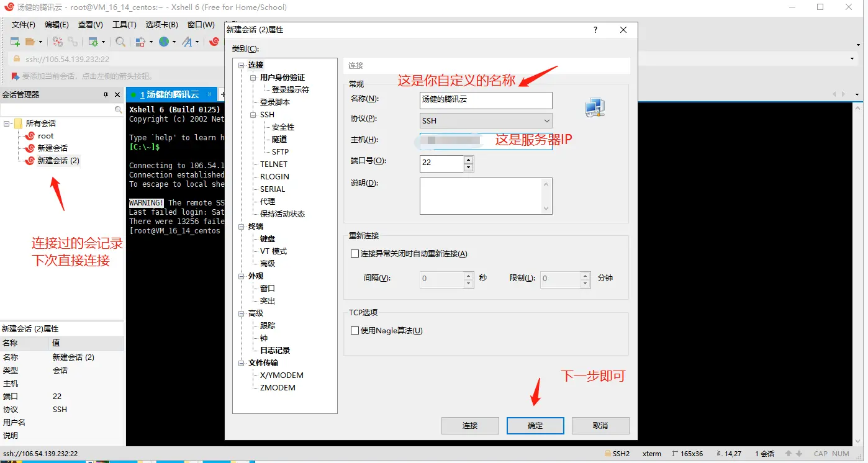Image resolution: width=868 pixels, height=463 pixels.
Task: Click the lock icon in the address bar
Action: coord(17,59)
